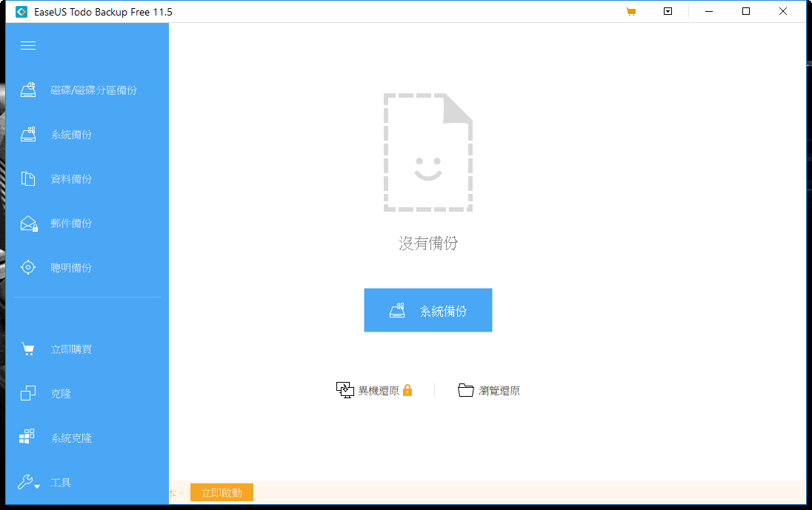The height and width of the screenshot is (510, 812).
Task: Click the drive icon inside blue button
Action: tap(397, 310)
